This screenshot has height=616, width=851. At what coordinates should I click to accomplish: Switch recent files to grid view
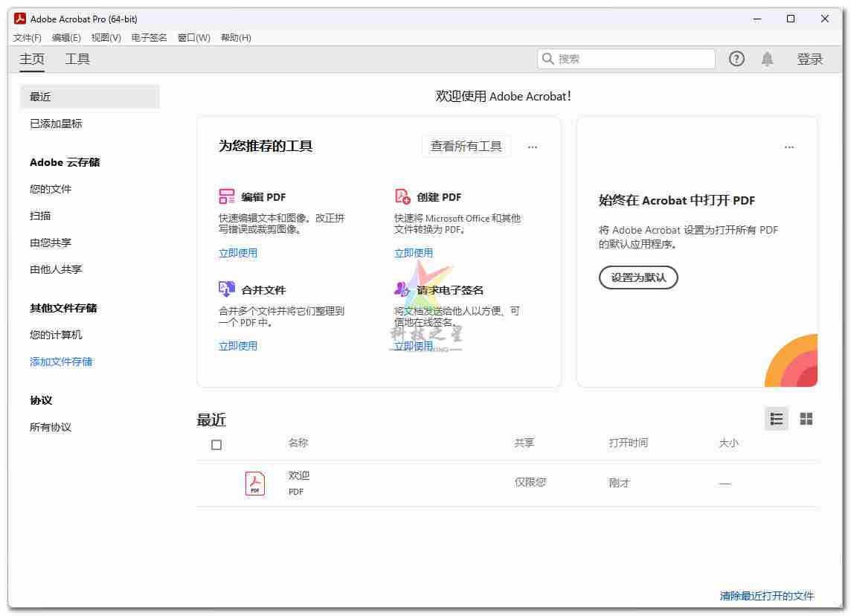pos(806,419)
